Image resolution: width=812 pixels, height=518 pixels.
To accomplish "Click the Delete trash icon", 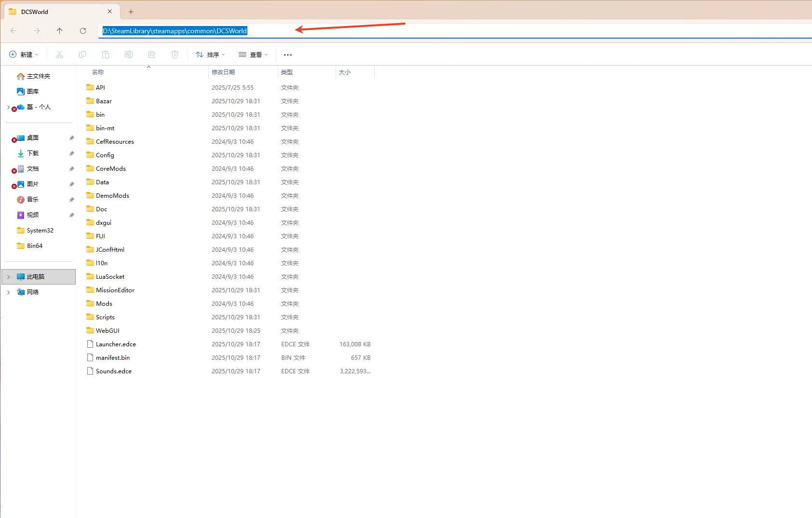I will coord(175,55).
